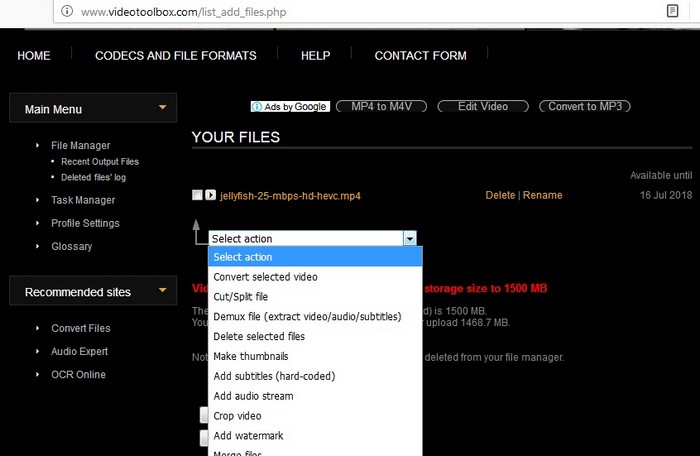Tick the checkbox for jellyfish-25-mbps-hd-hevc.mp4
Viewport: 700px width, 456px height.
pyautogui.click(x=197, y=195)
